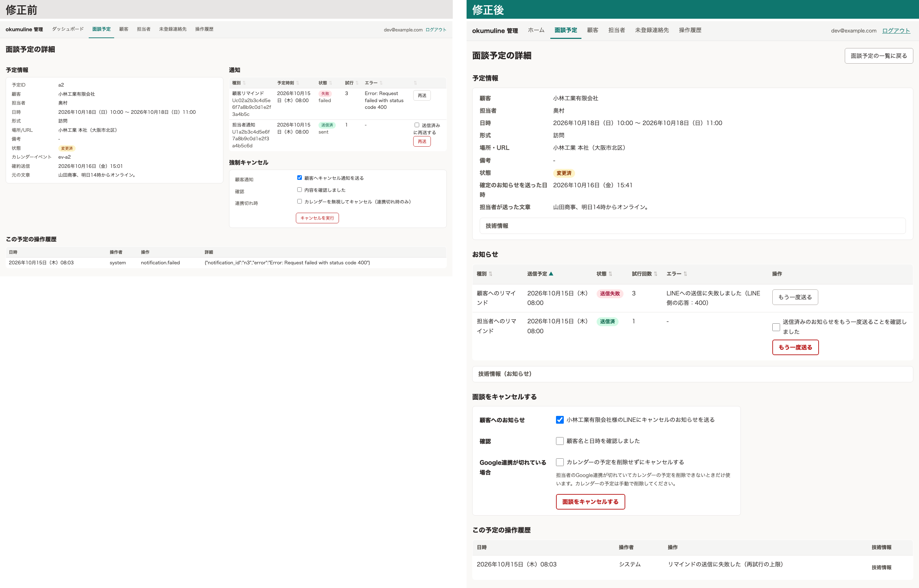Click red 再送 button in 担当者通知 row
Screen dimensions: 919x588
coord(422,141)
